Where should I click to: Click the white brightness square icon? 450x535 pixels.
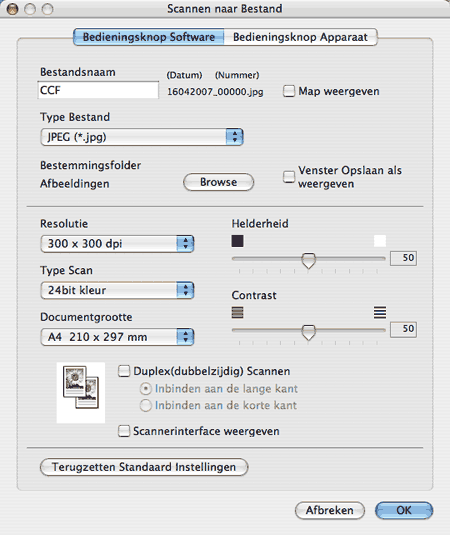point(380,241)
